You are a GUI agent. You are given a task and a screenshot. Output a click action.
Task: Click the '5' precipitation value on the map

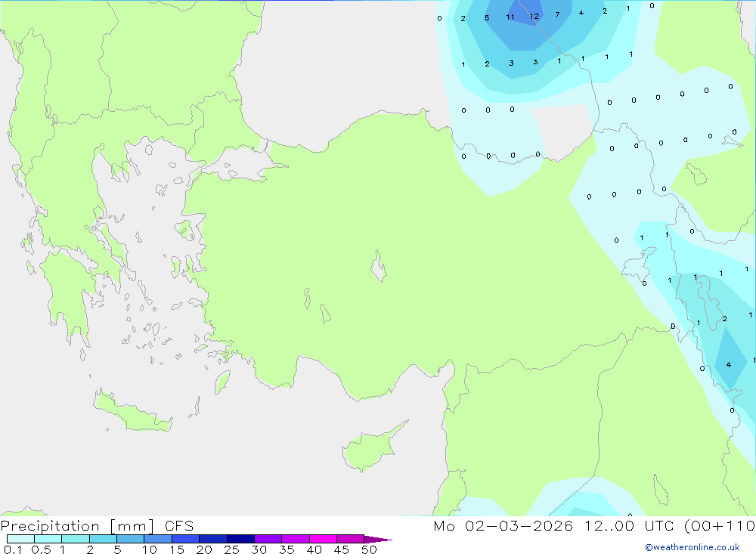click(486, 18)
